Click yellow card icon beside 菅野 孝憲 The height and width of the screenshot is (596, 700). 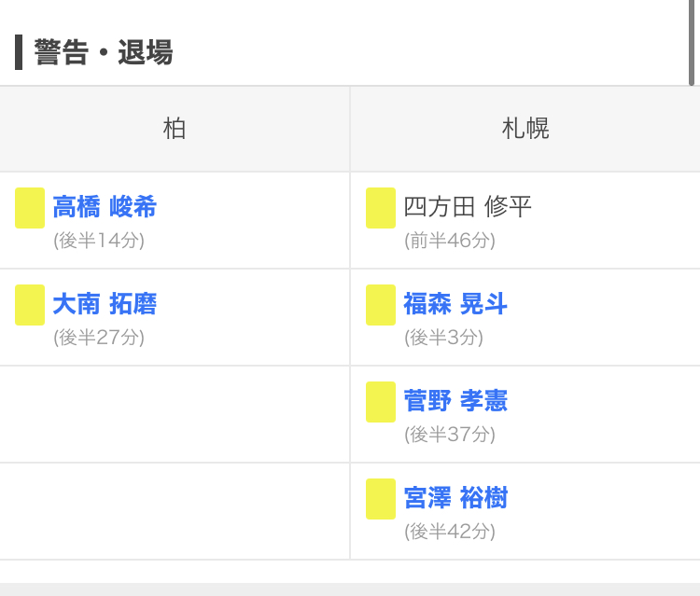(x=381, y=402)
